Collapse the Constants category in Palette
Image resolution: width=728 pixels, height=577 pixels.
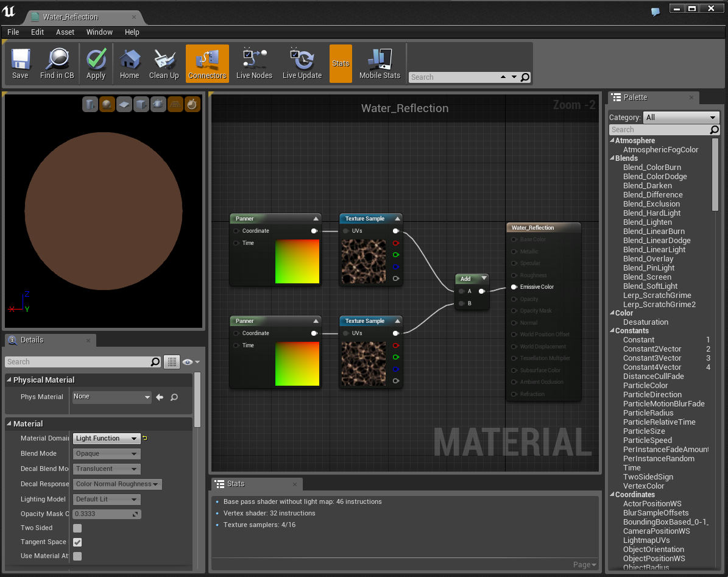tap(612, 331)
